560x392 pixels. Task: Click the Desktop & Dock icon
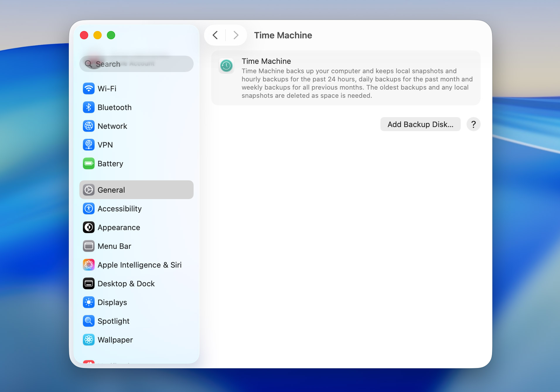coord(89,283)
